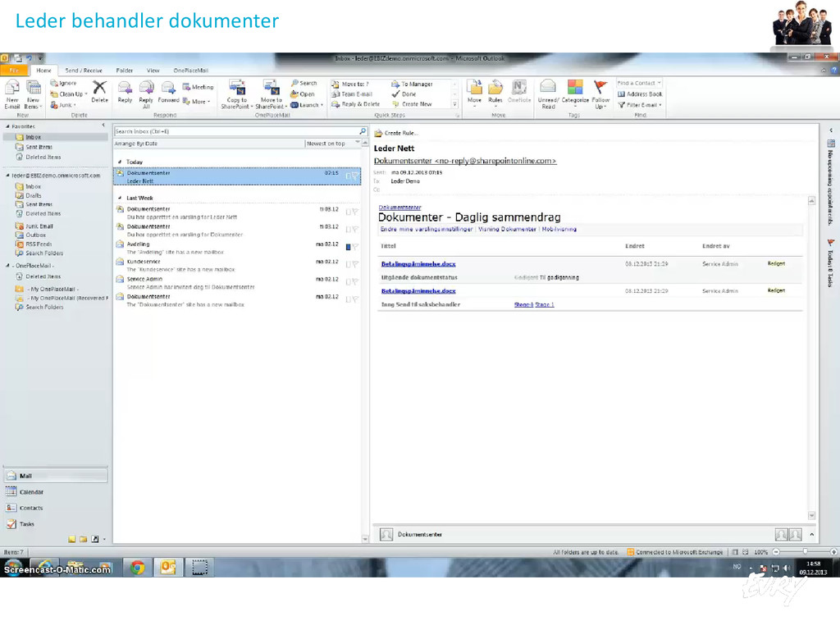Image resolution: width=840 pixels, height=630 pixels.
Task: Open the Junk dropdown
Action: 63,105
